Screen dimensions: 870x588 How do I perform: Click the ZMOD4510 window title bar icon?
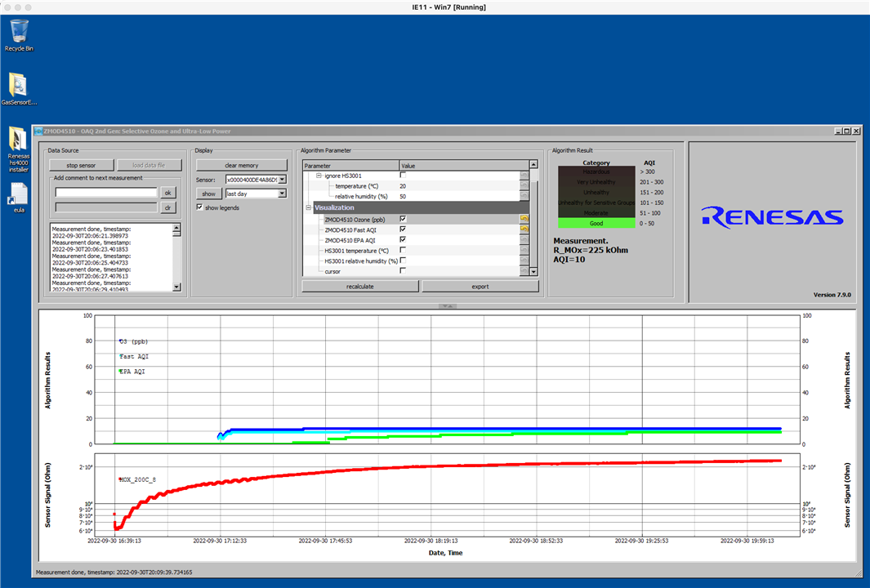(38, 131)
